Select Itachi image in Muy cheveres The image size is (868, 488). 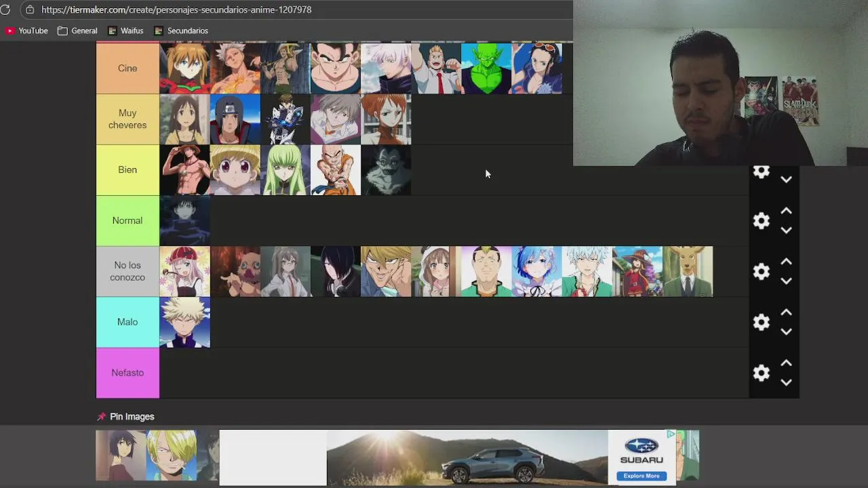pos(235,119)
